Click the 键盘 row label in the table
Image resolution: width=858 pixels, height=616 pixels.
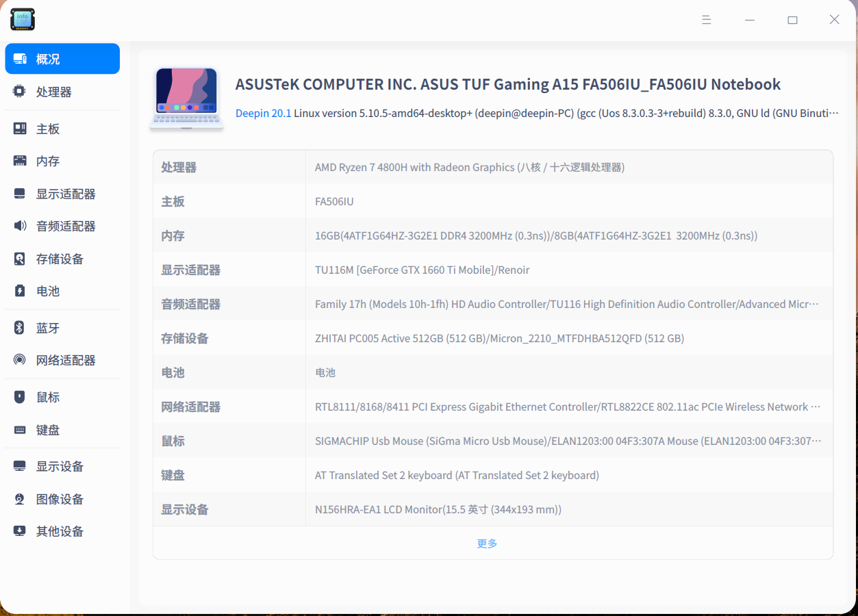[173, 475]
